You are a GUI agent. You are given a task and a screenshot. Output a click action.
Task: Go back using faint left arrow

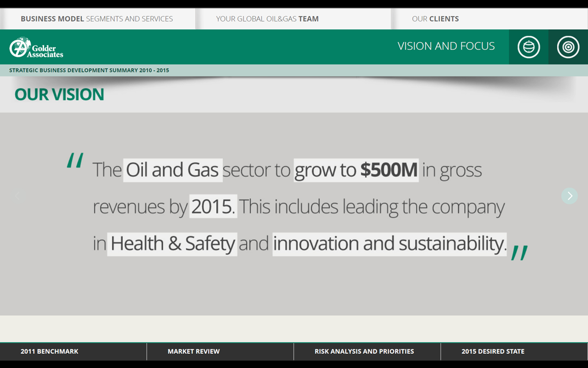tap(18, 196)
